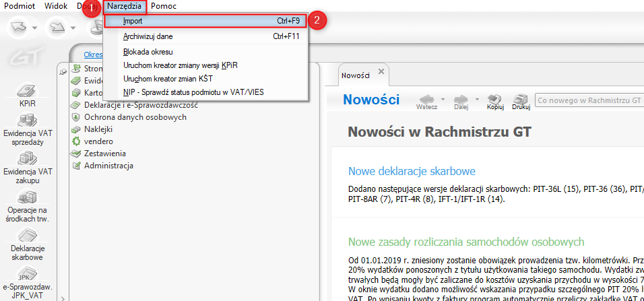The height and width of the screenshot is (301, 644).
Task: Click the Deklaracje i e-Sprawozdawczość icon
Action: point(76,105)
